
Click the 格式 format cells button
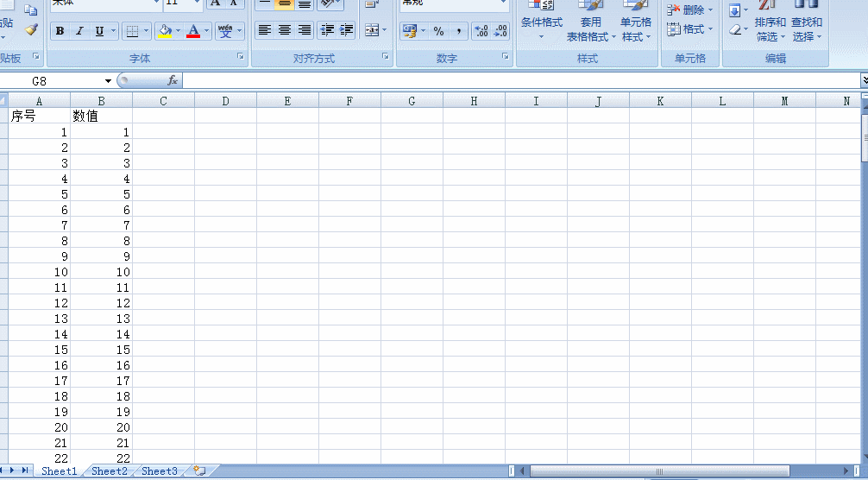pos(689,28)
